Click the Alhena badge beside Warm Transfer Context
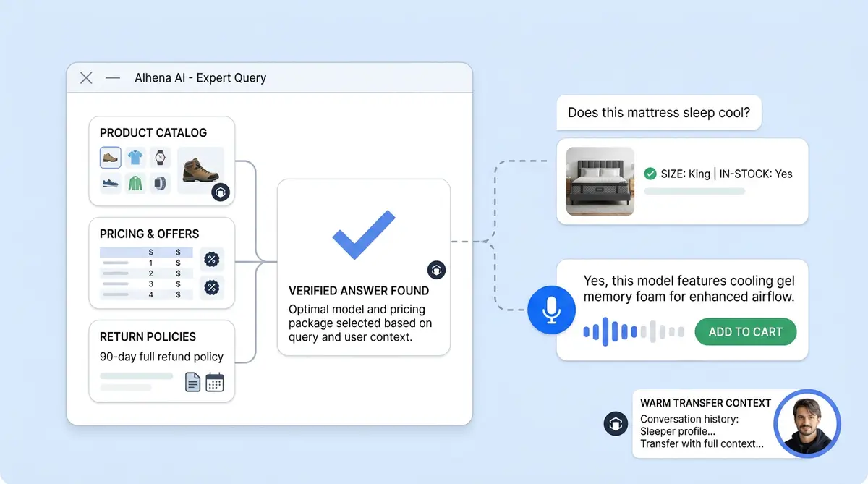 [615, 424]
